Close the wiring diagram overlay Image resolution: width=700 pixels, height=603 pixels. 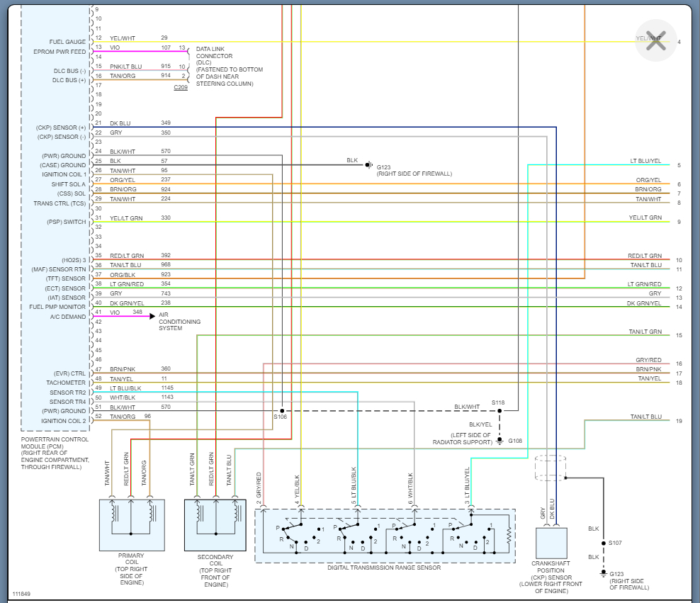point(656,40)
